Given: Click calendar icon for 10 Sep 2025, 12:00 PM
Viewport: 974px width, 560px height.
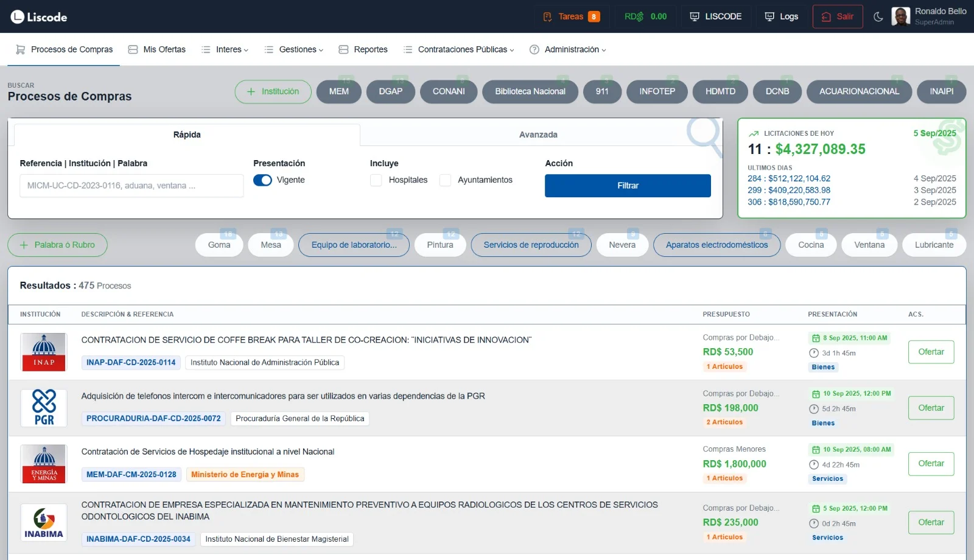Looking at the screenshot, I should [816, 394].
